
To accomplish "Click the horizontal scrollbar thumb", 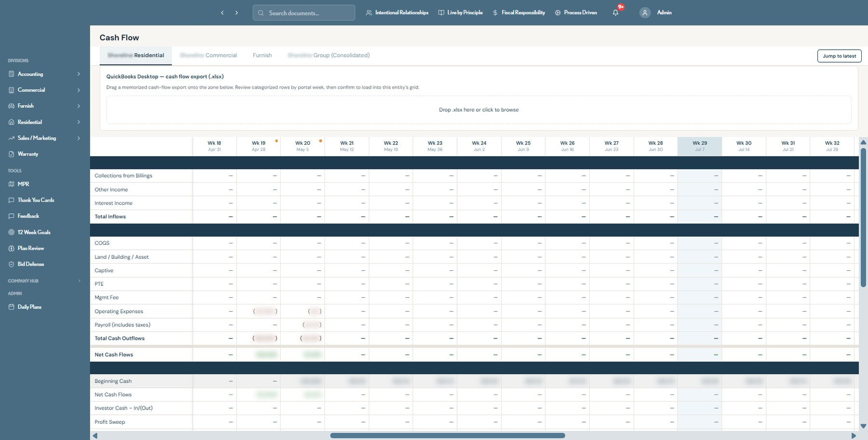I will coord(448,436).
